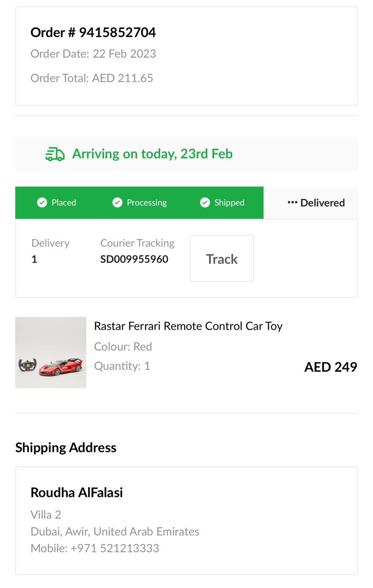
Task: Click the delivery truck icon
Action: point(55,154)
